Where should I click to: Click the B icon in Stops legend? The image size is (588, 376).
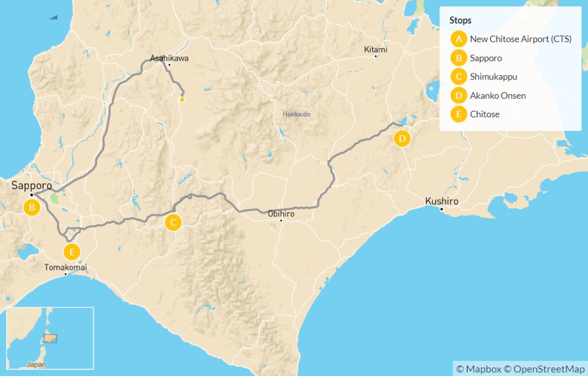(458, 58)
